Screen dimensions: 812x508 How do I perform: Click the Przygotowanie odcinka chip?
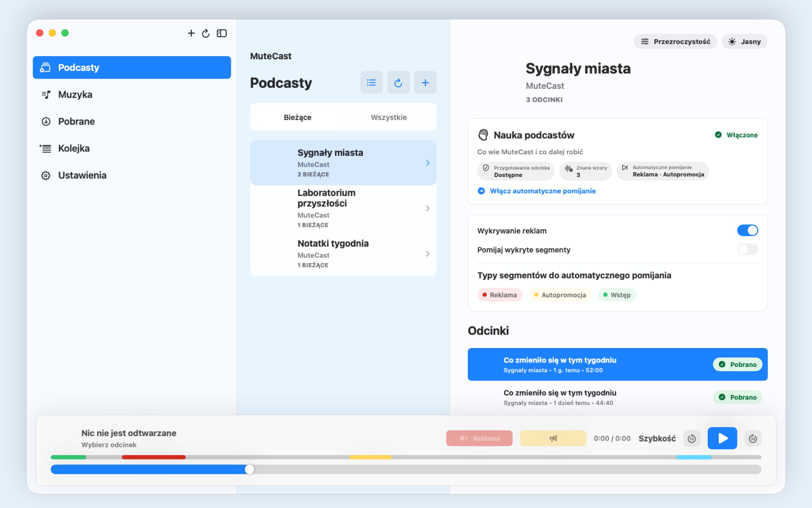516,171
